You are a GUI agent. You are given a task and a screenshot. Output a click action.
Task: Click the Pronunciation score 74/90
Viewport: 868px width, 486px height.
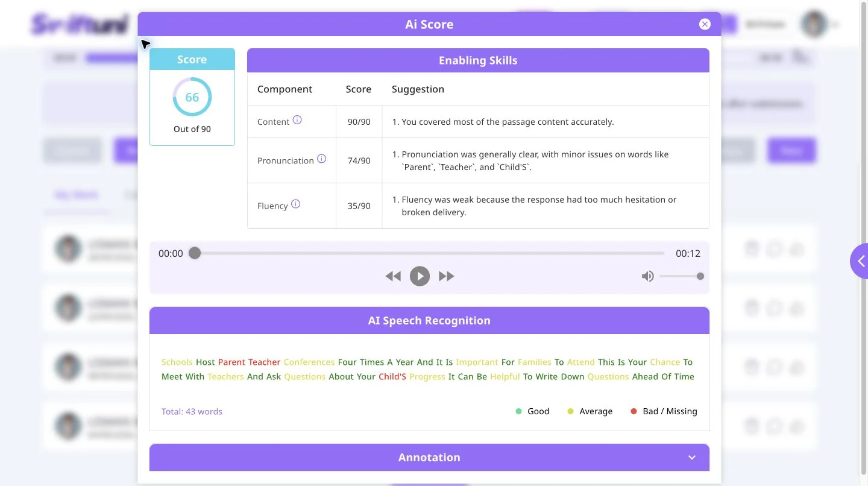359,161
